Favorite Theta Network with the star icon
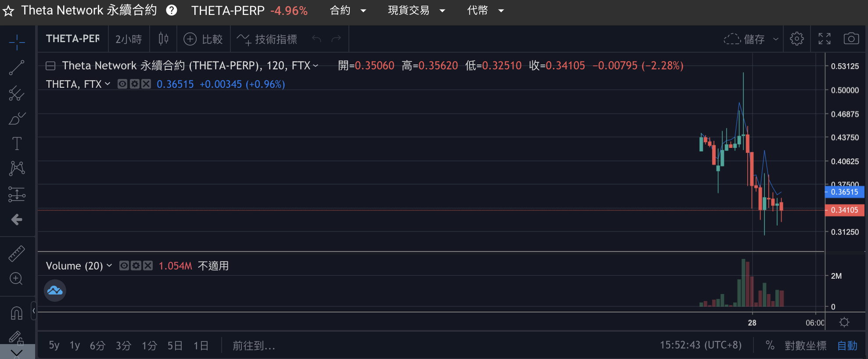Viewport: 868px width, 359px height. click(x=8, y=11)
